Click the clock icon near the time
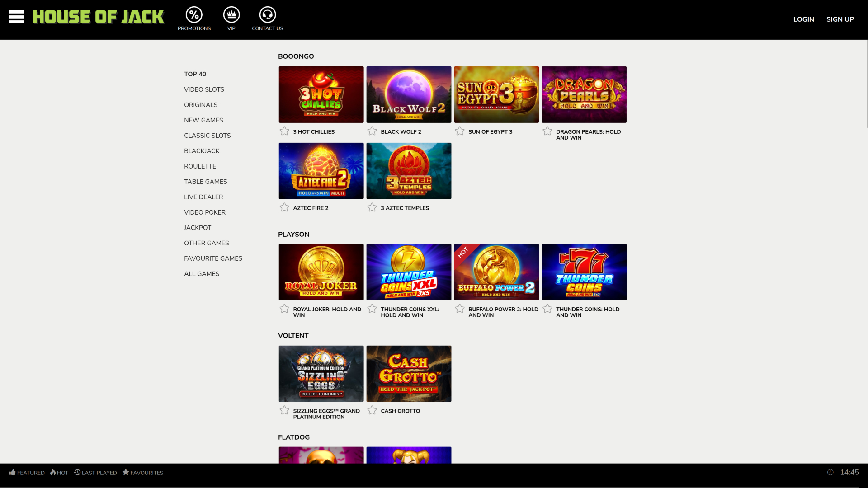868x488 pixels. click(x=830, y=472)
